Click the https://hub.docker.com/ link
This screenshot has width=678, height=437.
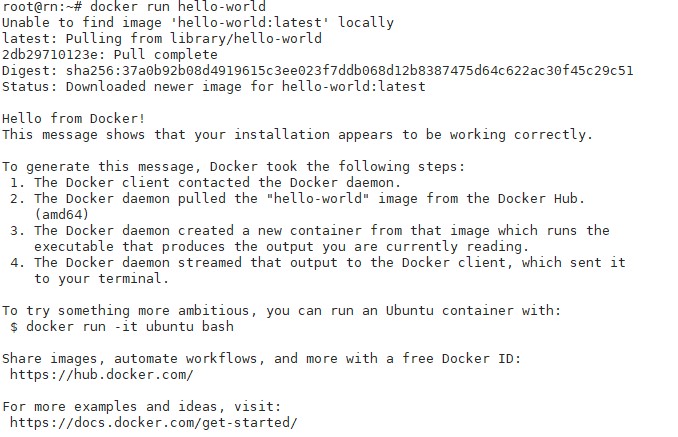[x=102, y=375]
